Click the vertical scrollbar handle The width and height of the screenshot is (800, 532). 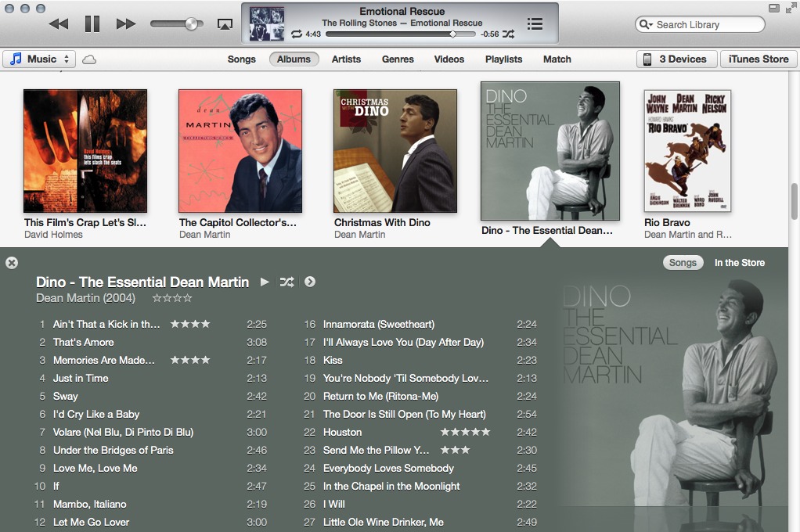pyautogui.click(x=795, y=202)
